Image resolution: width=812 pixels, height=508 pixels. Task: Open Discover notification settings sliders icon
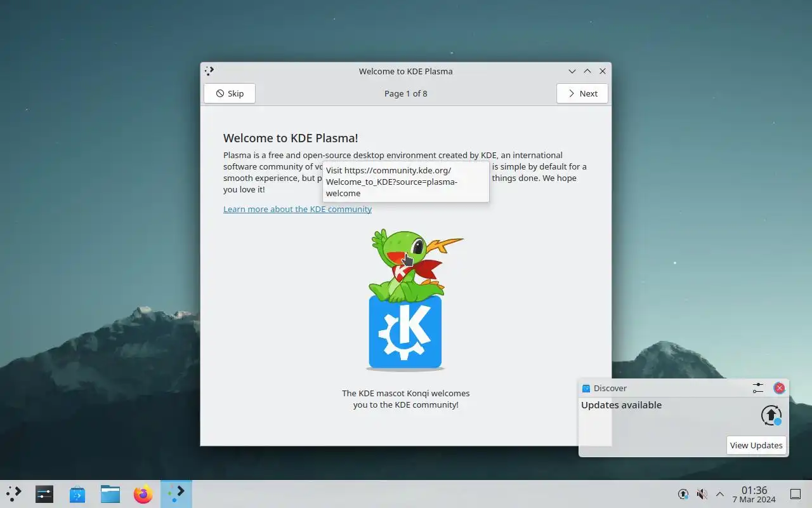tap(758, 388)
